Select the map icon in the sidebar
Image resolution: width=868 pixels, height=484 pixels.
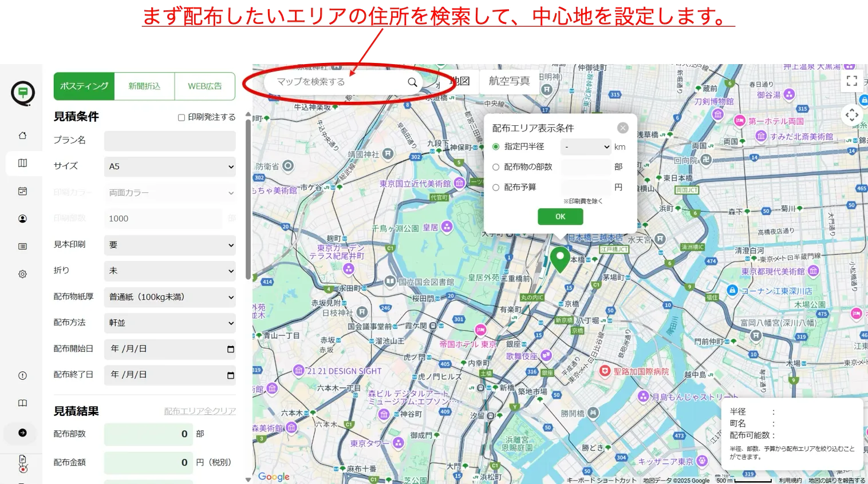pos(22,163)
